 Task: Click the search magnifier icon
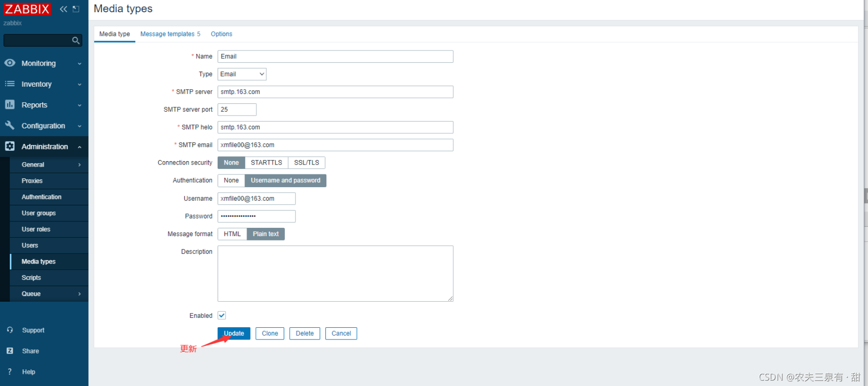coord(75,40)
